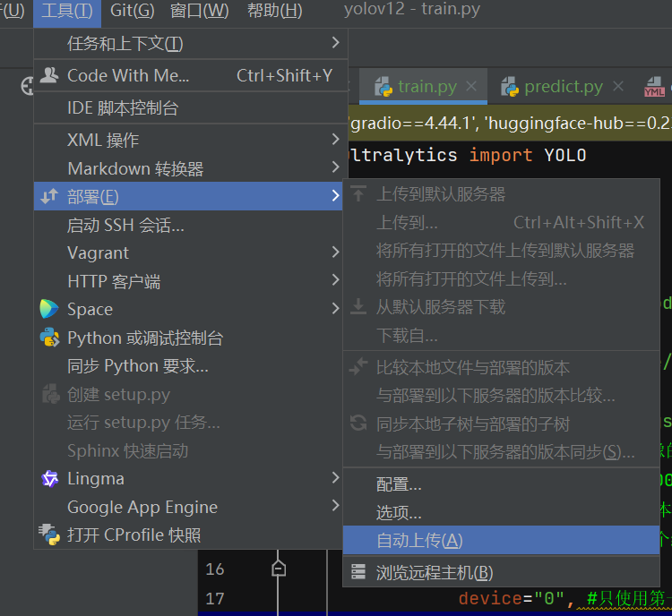Click compare icon for 比较本地文件与部署的版本
Viewport: 672px width, 616px height.
pyautogui.click(x=358, y=367)
